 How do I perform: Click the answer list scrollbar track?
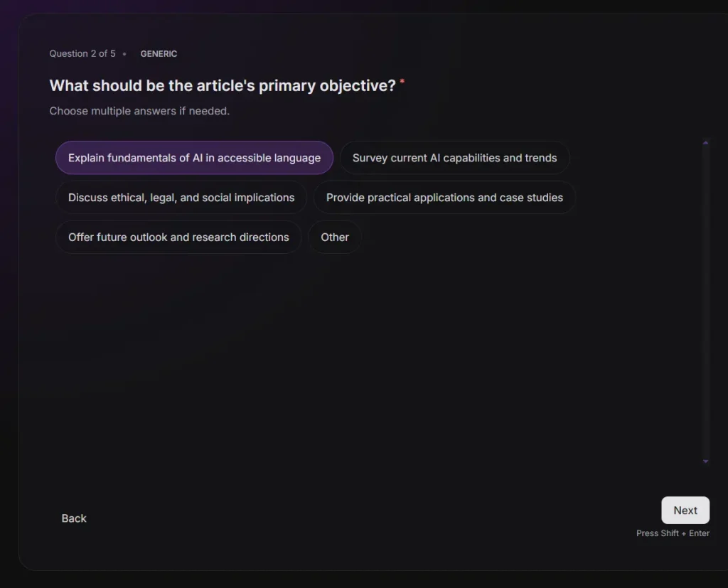(x=705, y=299)
